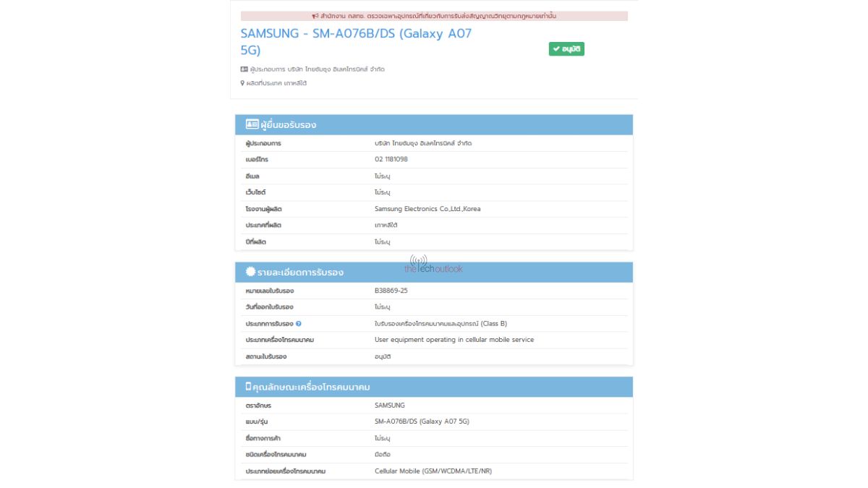This screenshot has height=488, width=868.
Task: Click the 'User equipment operating in cellular' text
Action: [454, 340]
